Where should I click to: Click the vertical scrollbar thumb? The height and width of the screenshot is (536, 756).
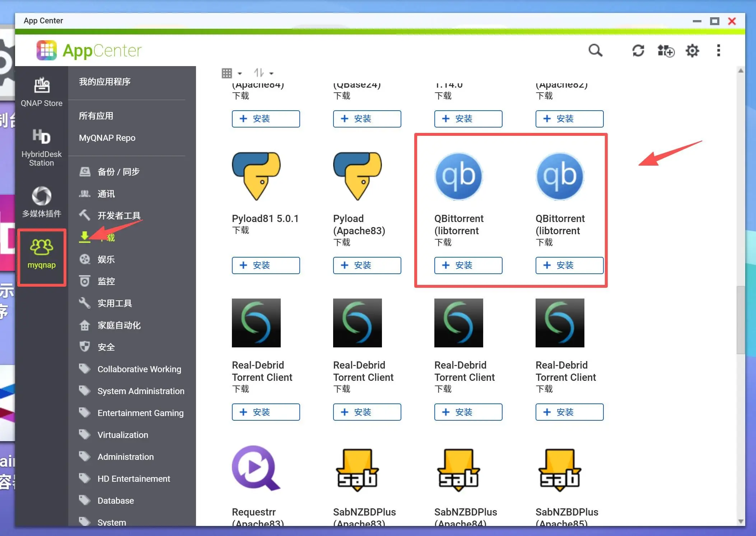pyautogui.click(x=740, y=320)
